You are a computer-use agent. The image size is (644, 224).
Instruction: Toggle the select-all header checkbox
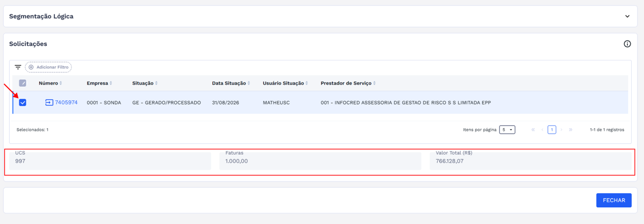tap(23, 83)
